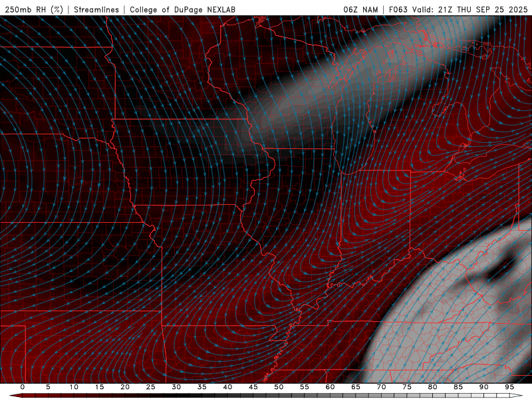Click the white right arrow tip of the color bar
The width and height of the screenshot is (532, 399).
click(x=517, y=396)
